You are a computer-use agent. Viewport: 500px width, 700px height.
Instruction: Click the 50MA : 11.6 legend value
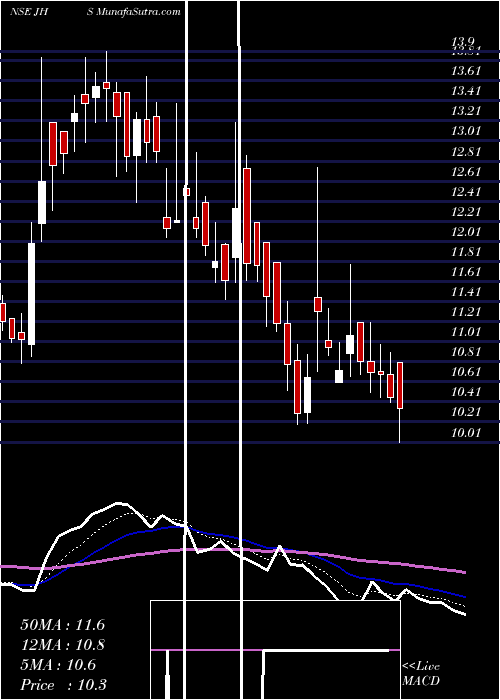62,625
